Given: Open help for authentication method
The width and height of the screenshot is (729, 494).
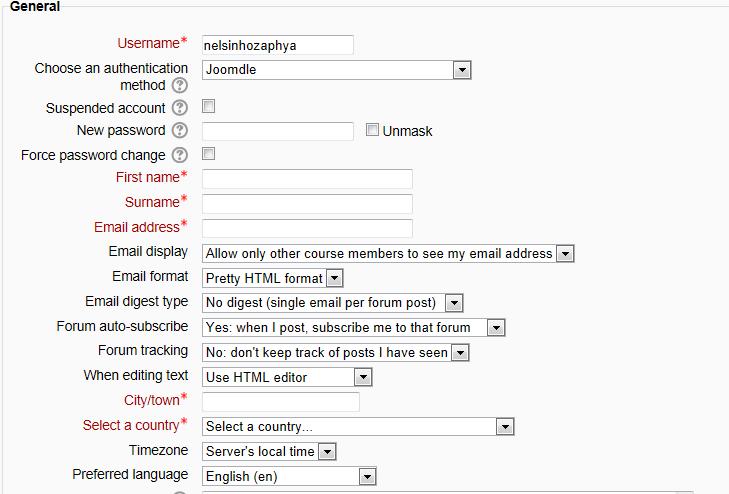Looking at the screenshot, I should pyautogui.click(x=180, y=86).
